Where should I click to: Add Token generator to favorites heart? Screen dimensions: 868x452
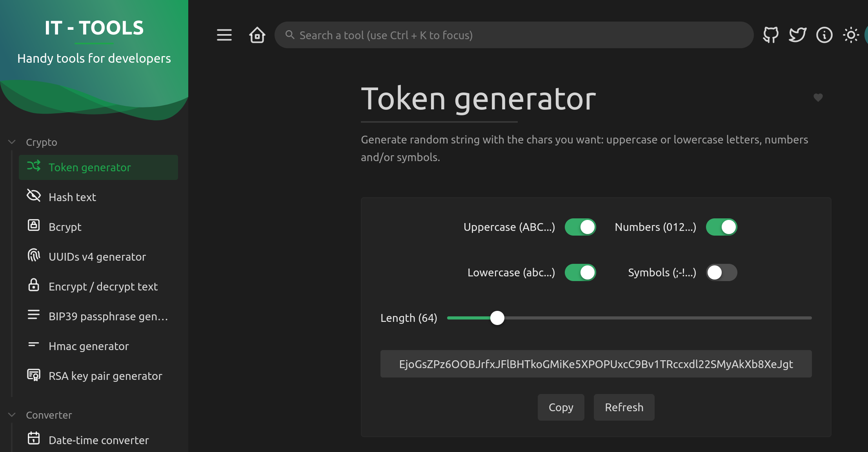pos(818,97)
